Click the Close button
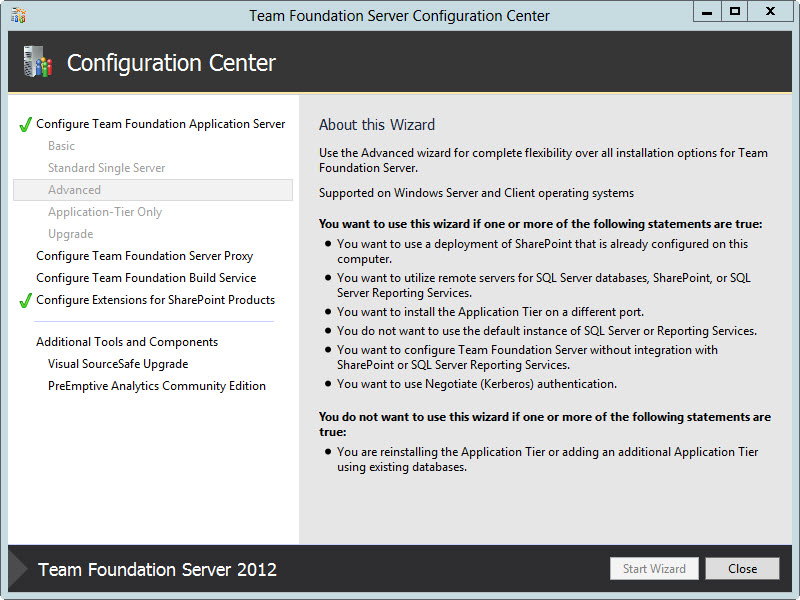 pos(742,568)
